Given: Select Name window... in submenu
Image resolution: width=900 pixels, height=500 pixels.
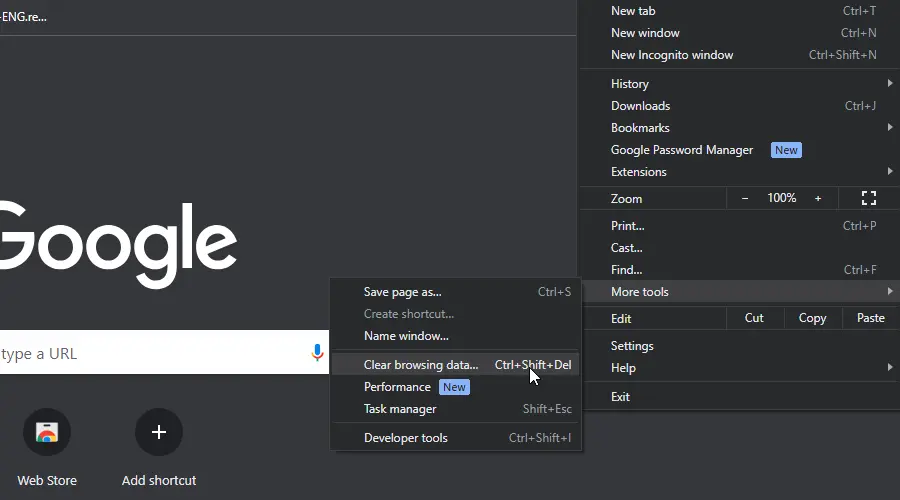Looking at the screenshot, I should 456,336.
